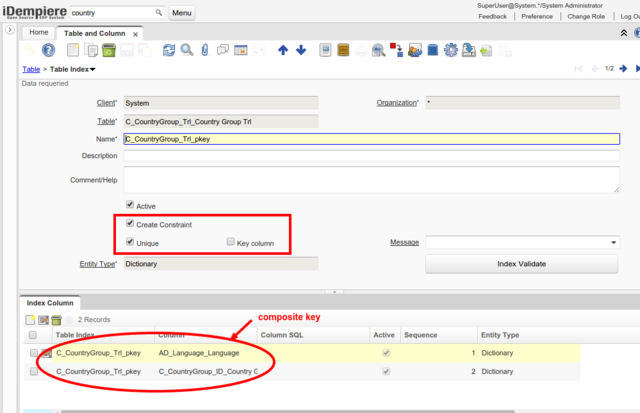Click the Attachment paperclip icon
Viewport: 640px width, 413px height.
[204, 50]
